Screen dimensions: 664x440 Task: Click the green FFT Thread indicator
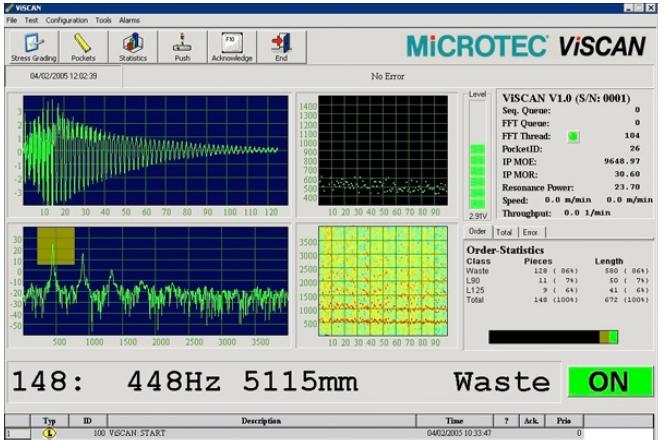point(573,135)
